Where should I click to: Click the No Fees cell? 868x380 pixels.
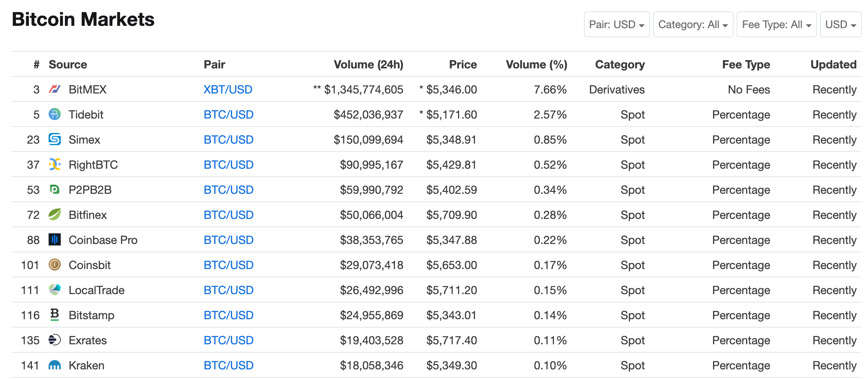click(749, 89)
